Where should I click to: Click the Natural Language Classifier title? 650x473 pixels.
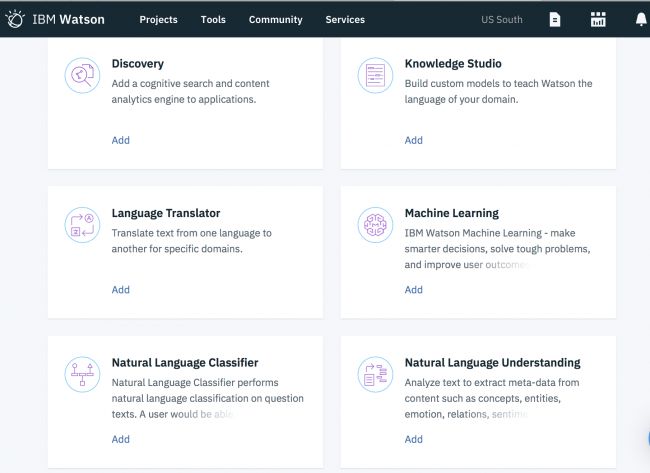point(185,363)
